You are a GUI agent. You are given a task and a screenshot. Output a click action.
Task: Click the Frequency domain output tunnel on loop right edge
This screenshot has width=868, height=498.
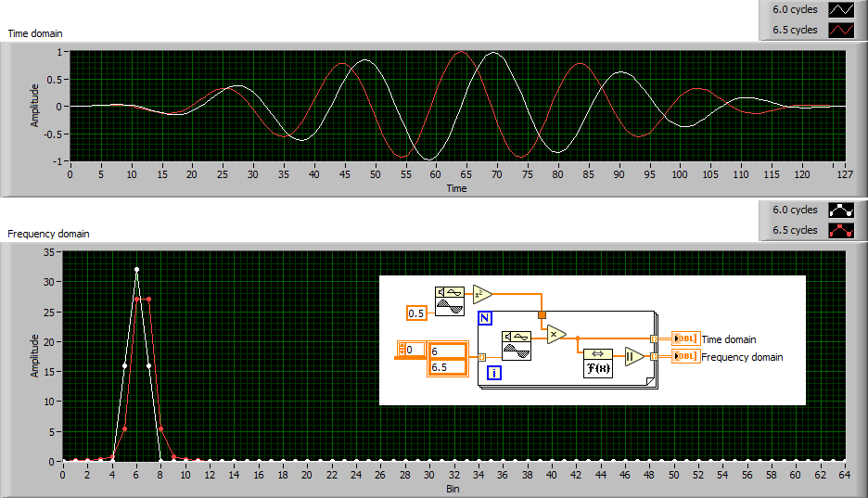click(x=654, y=356)
